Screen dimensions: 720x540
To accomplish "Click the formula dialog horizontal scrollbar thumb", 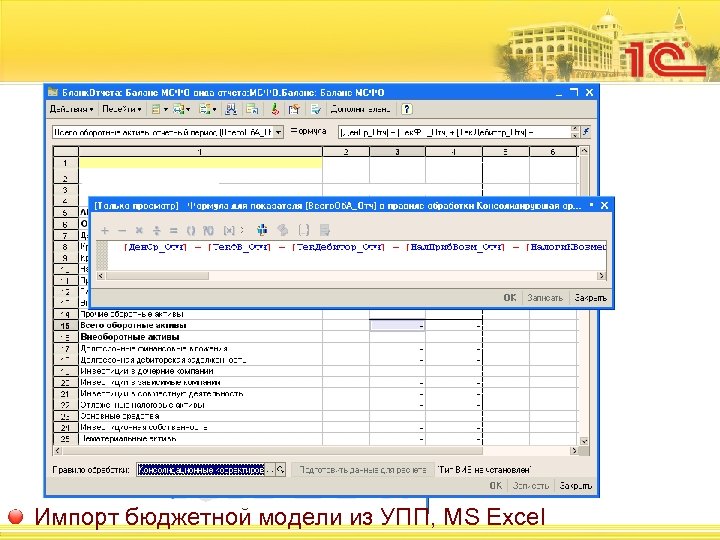I will click(157, 276).
